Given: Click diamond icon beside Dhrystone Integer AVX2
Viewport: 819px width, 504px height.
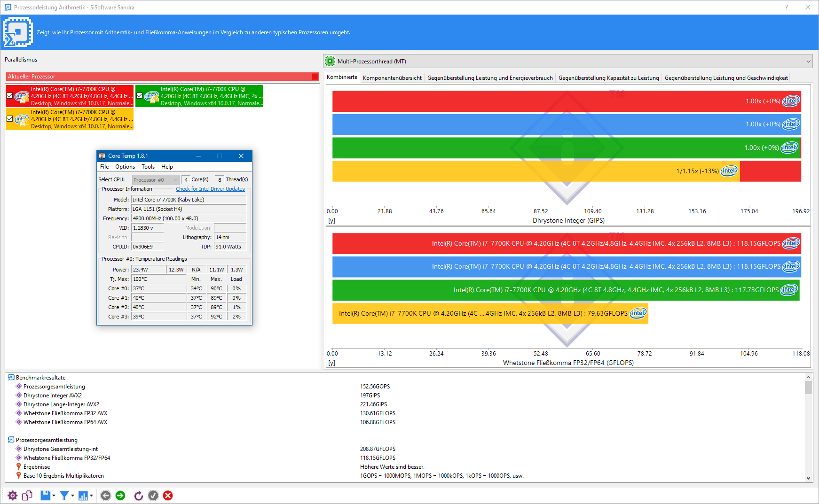Looking at the screenshot, I should point(19,395).
